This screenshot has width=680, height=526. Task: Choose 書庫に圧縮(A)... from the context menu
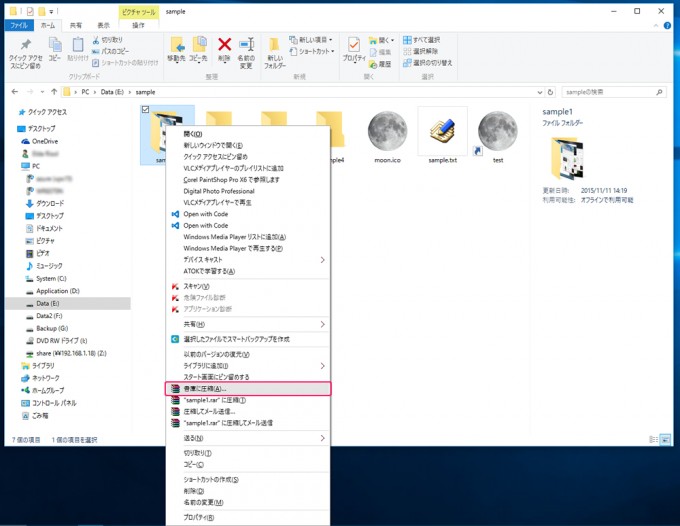[248, 389]
